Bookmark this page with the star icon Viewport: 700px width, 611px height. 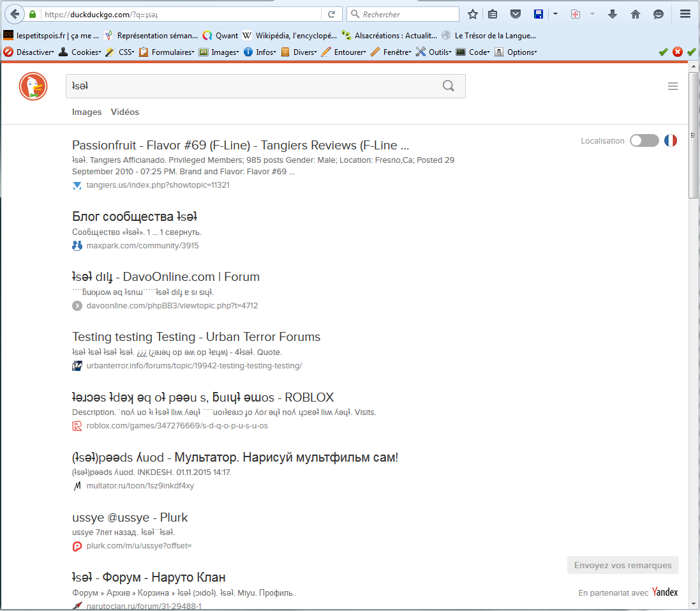pos(472,14)
